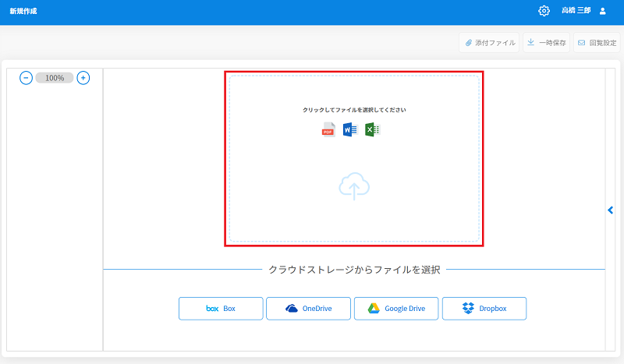Click the 一時保存 button
The image size is (624, 364).
547,43
